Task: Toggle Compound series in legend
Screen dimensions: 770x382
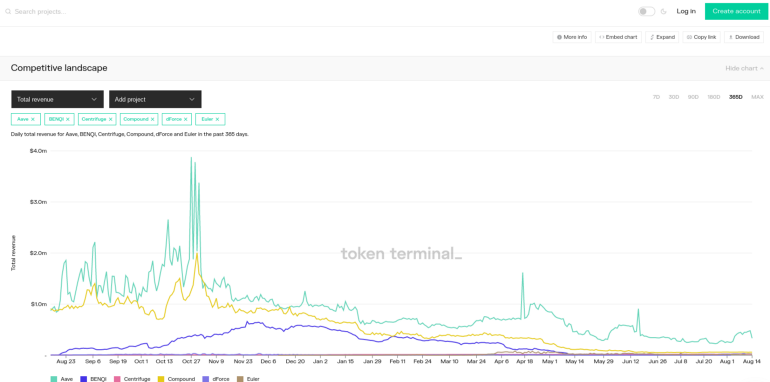Action: point(176,379)
